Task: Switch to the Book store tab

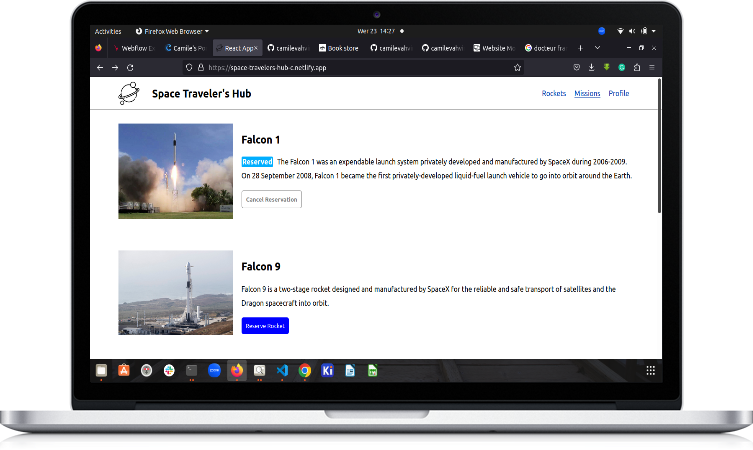Action: click(x=339, y=48)
